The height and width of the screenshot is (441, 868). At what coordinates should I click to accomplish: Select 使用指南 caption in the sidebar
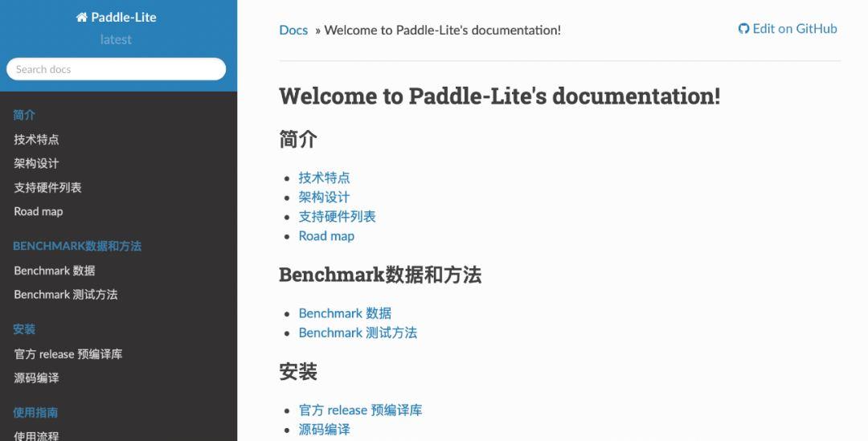tap(35, 412)
